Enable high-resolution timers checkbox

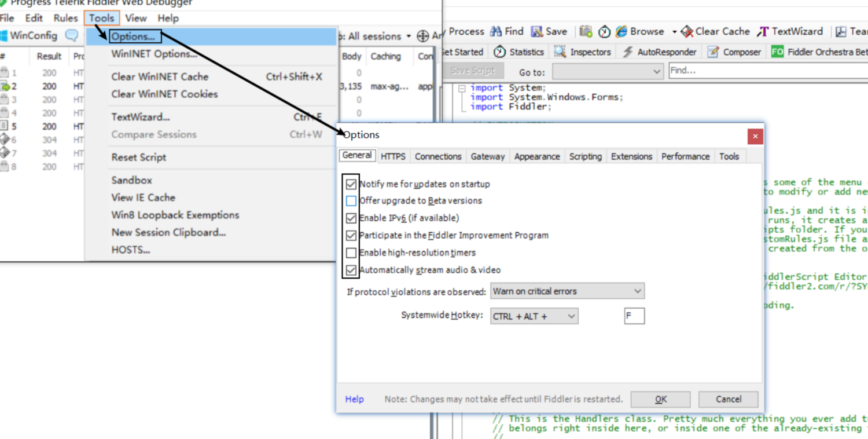(x=351, y=253)
